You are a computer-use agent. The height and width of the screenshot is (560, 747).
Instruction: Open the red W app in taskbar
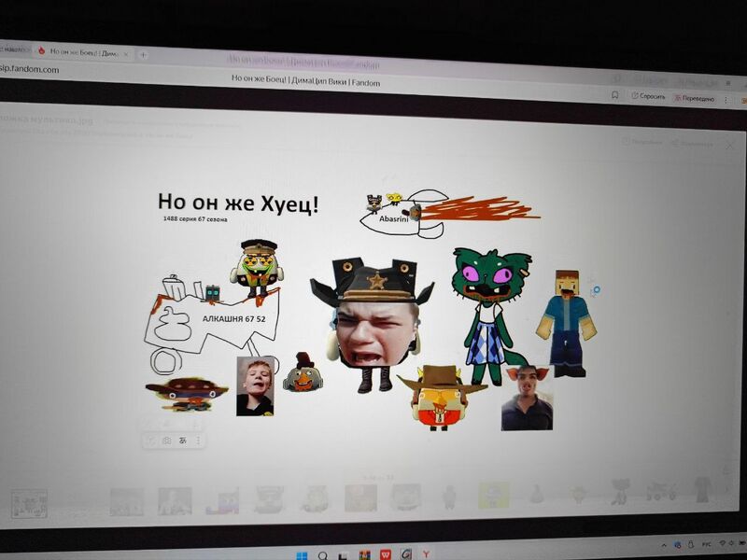386,554
